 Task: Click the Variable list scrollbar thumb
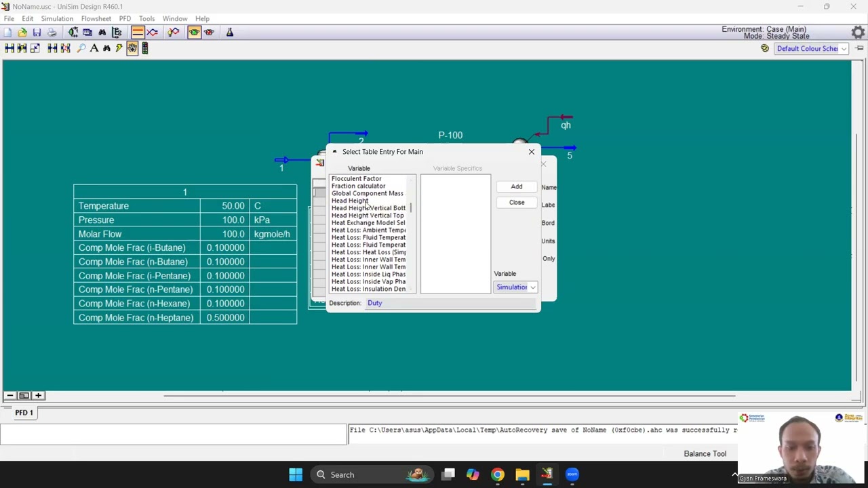(411, 207)
